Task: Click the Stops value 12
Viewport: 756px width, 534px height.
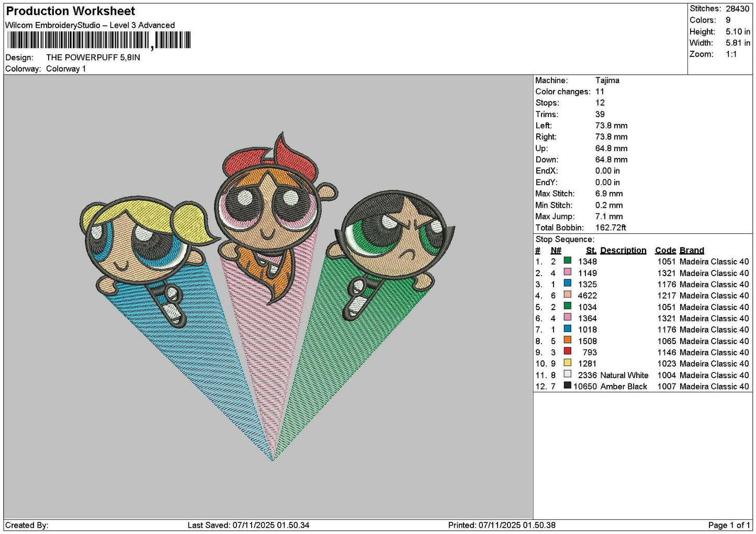Action: 600,103
